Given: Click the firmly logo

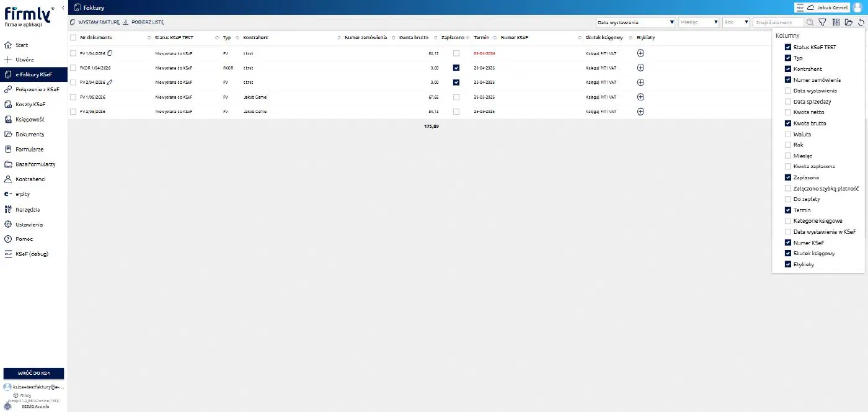Looking at the screenshot, I should coord(29,17).
